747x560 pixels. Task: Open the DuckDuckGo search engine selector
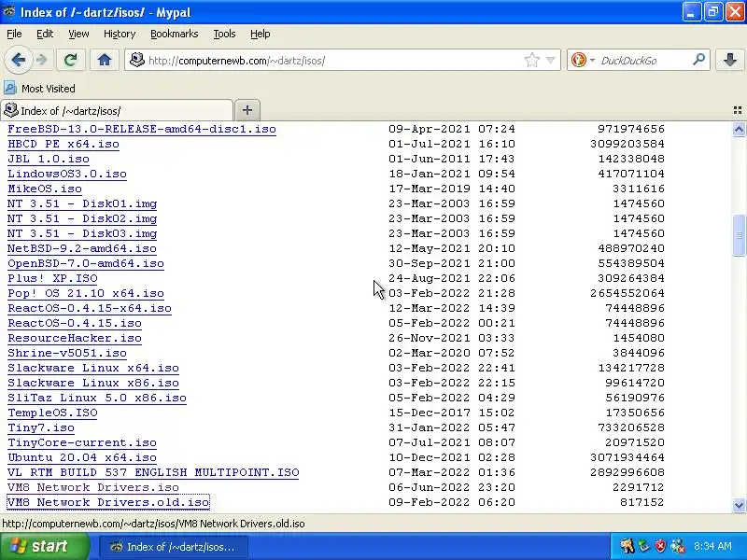pos(583,60)
